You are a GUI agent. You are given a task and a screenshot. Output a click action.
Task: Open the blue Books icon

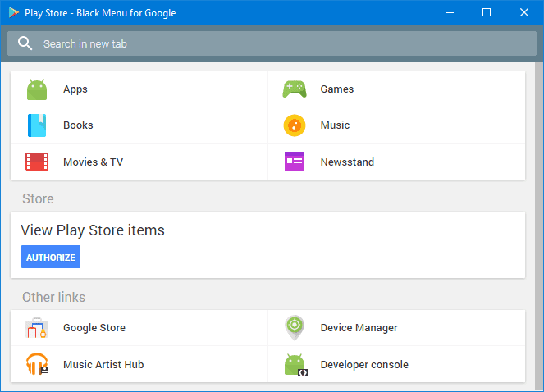[37, 125]
